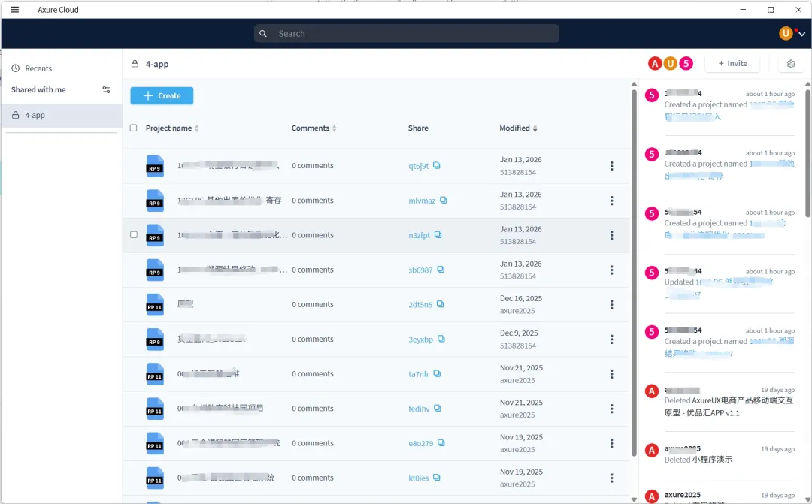Click the project list scroll-down arrow

[634, 499]
